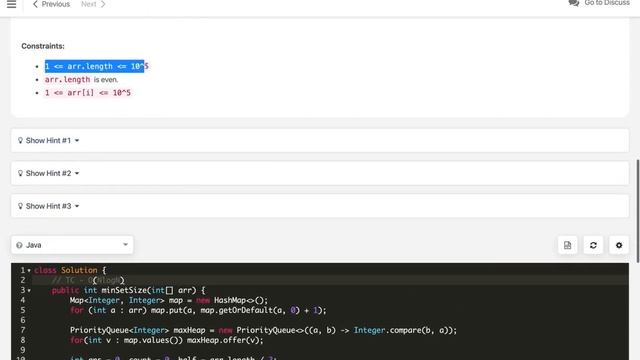Click the lightbulb icon beside Hint #1
The image size is (640, 360).
click(20, 140)
